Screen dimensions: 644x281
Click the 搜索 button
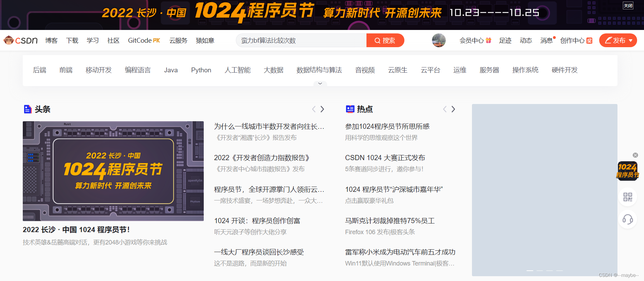tap(385, 40)
